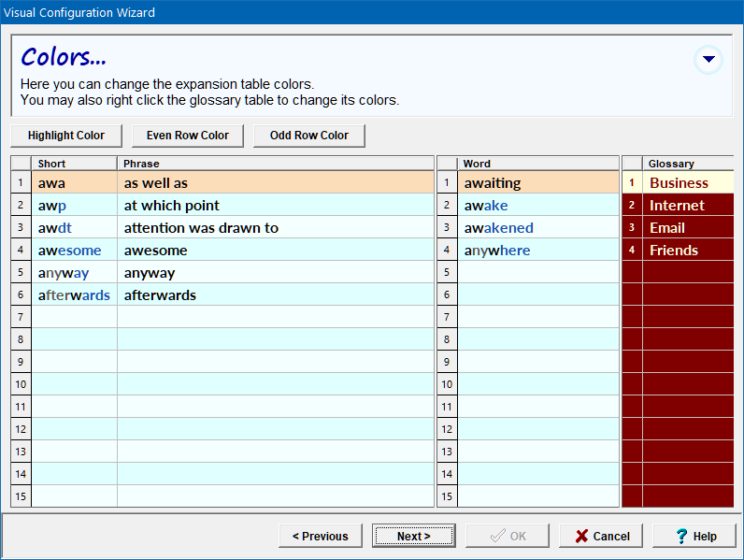Return to the Previous wizard page

[x=320, y=536]
